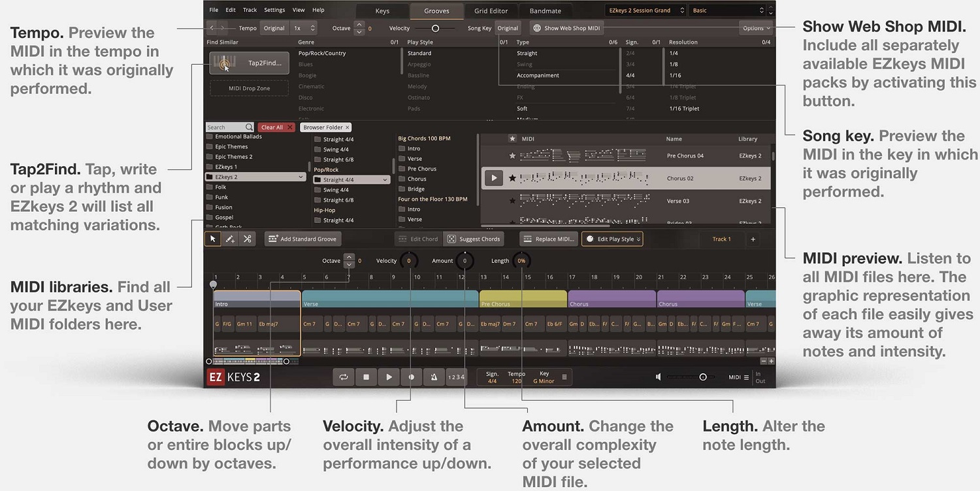980x491 pixels.
Task: Click the speaker volume icon
Action: [659, 377]
